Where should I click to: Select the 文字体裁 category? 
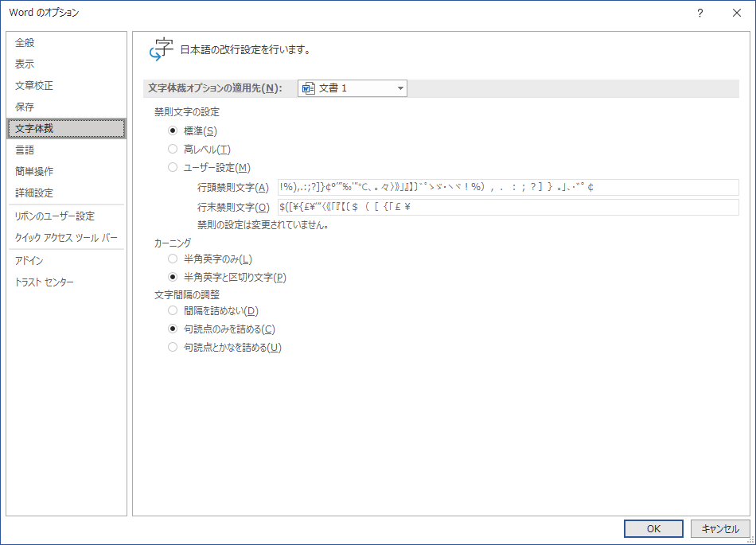pyautogui.click(x=67, y=128)
